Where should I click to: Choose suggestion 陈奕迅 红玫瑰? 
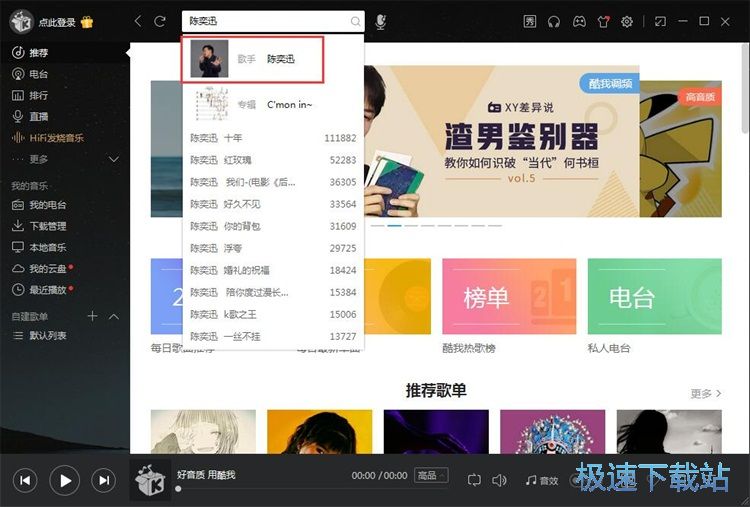tap(273, 160)
